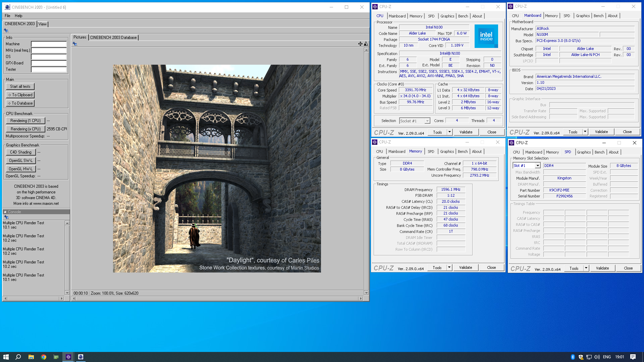The image size is (644, 362).
Task: Expand Tools arrow in the CPU-Z SPD window
Action: 586,268
